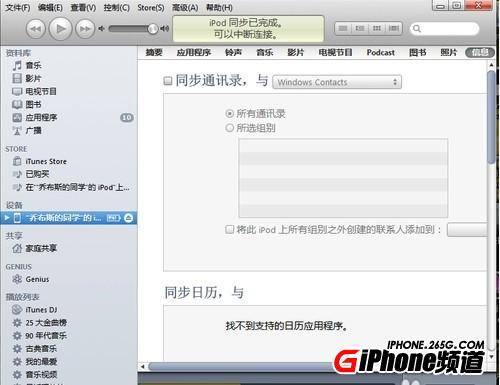Enable the 同步通讯录 checkbox
Viewport: 500px width, 385px height.
pyautogui.click(x=168, y=81)
